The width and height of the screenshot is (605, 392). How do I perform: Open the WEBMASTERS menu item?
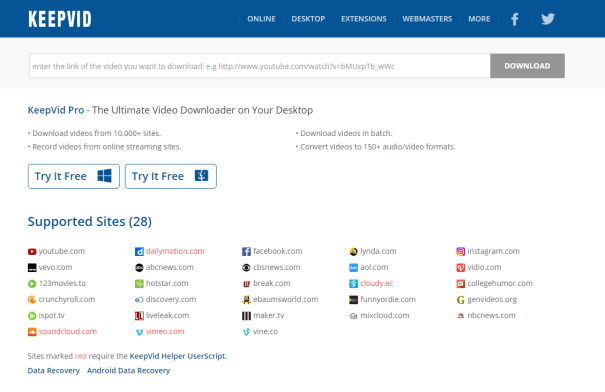click(427, 19)
